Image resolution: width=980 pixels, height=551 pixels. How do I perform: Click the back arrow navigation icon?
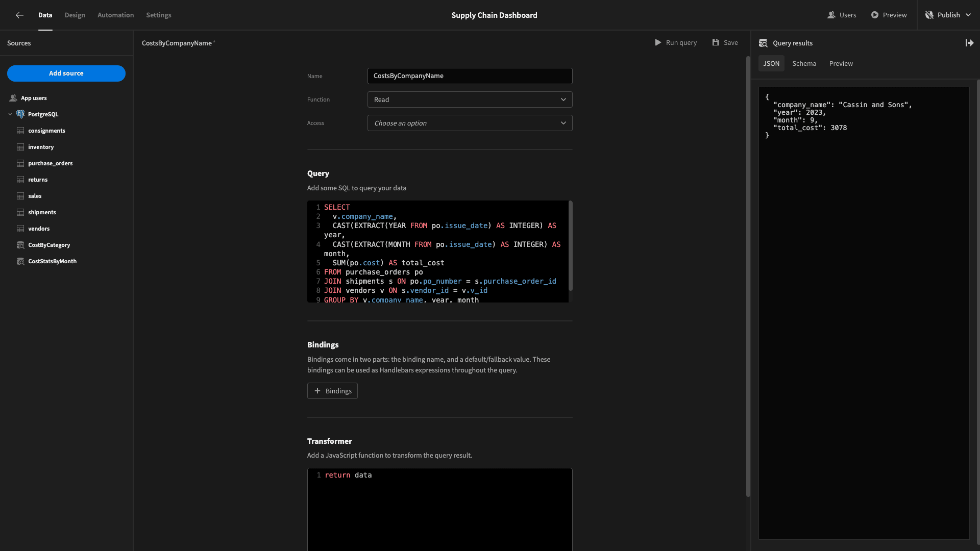pyautogui.click(x=19, y=15)
